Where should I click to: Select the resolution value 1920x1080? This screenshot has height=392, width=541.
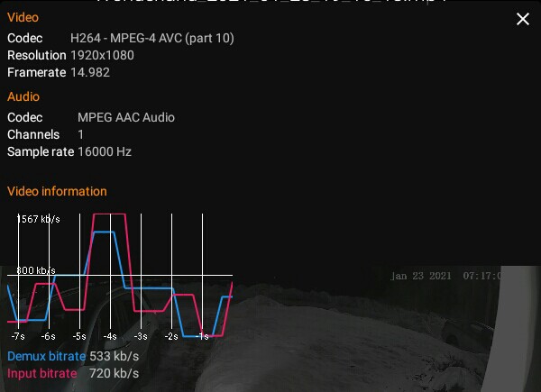pos(102,55)
